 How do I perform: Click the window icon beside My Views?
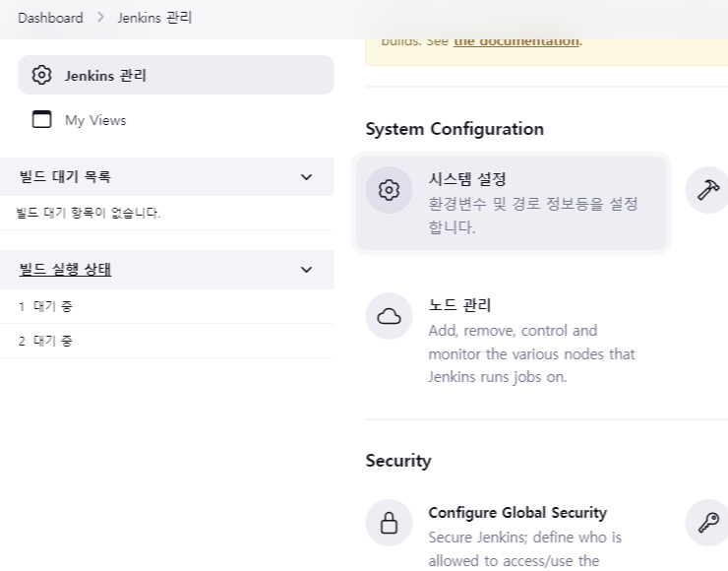[41, 119]
